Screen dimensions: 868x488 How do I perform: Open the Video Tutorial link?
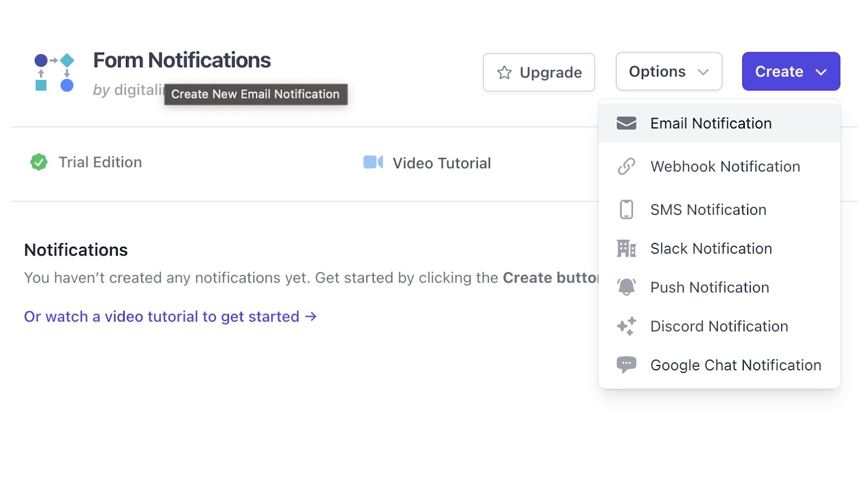[x=441, y=163]
